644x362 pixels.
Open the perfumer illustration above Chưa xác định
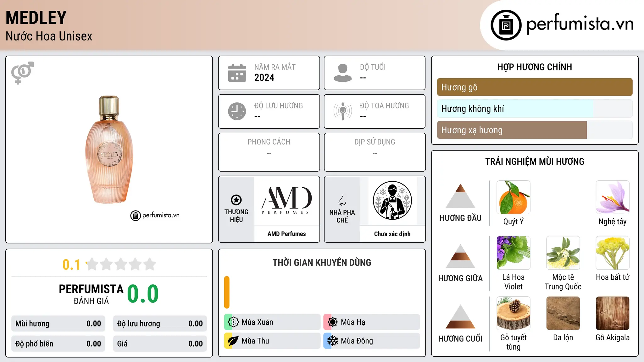pos(392,200)
